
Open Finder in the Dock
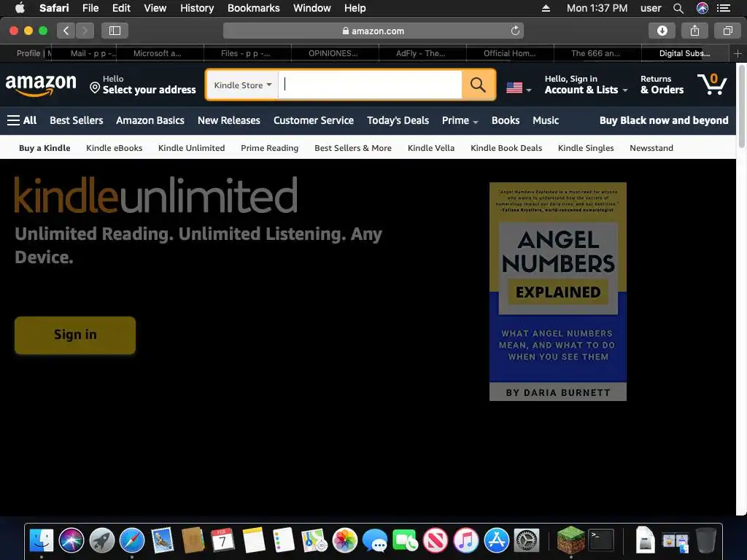tap(42, 540)
